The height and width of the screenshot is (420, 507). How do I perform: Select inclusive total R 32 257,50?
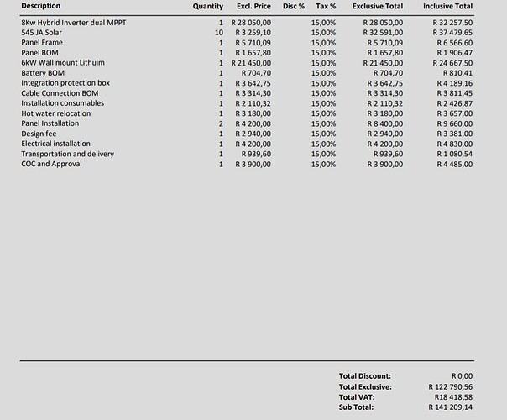click(452, 23)
